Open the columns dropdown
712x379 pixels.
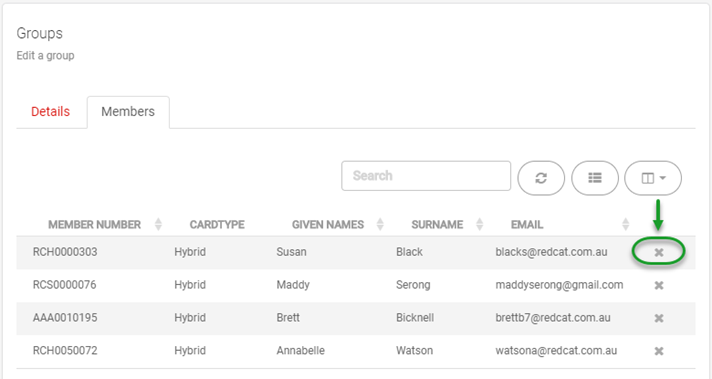click(x=653, y=178)
